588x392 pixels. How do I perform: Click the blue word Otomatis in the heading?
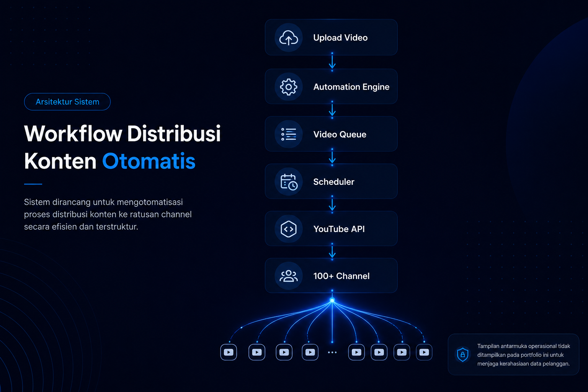149,161
